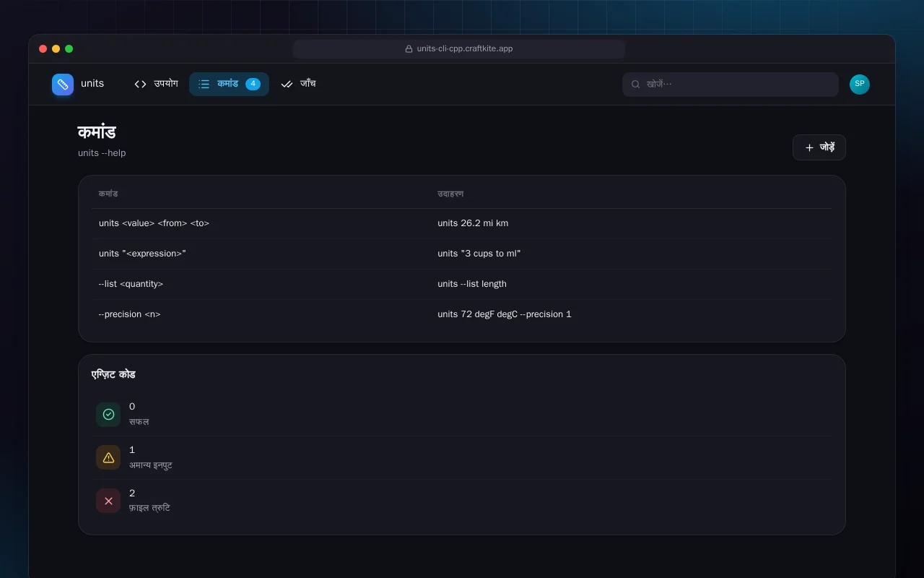Click the search magnifier icon

click(x=636, y=85)
